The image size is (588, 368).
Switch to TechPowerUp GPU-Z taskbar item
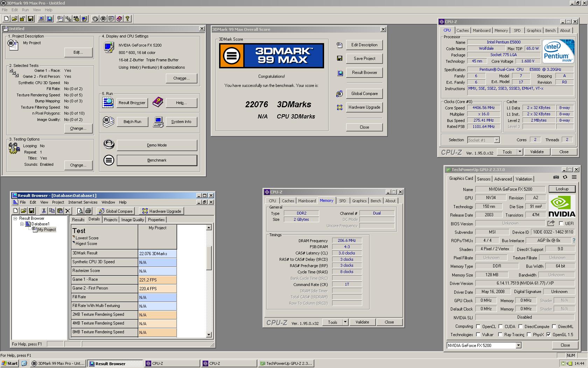(x=286, y=363)
